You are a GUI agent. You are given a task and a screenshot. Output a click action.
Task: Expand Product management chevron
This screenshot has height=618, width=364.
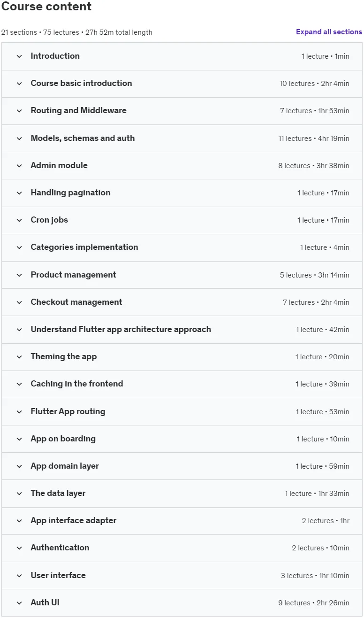[19, 275]
